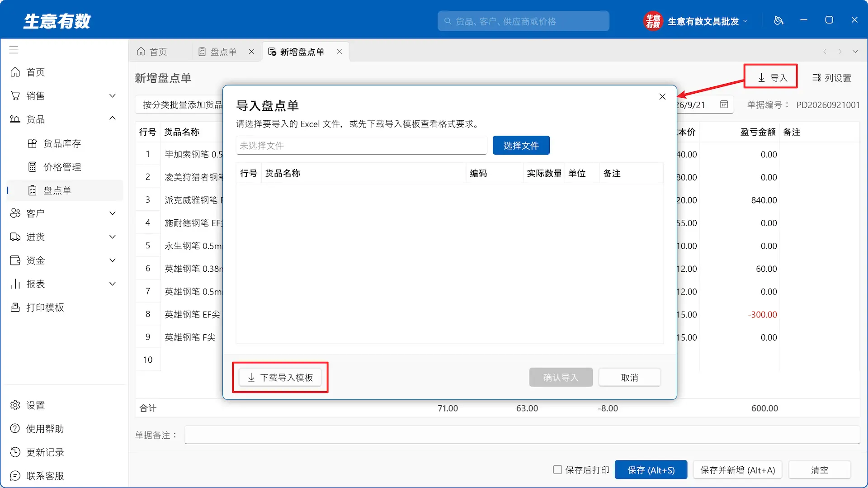Open the 生意有数文具批发 account dropdown

point(696,21)
